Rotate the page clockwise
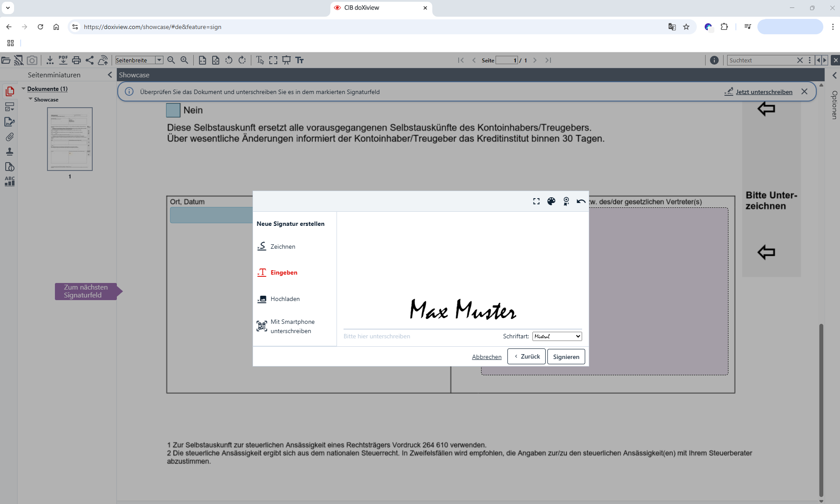Screen dimensions: 840x504 click(x=242, y=60)
